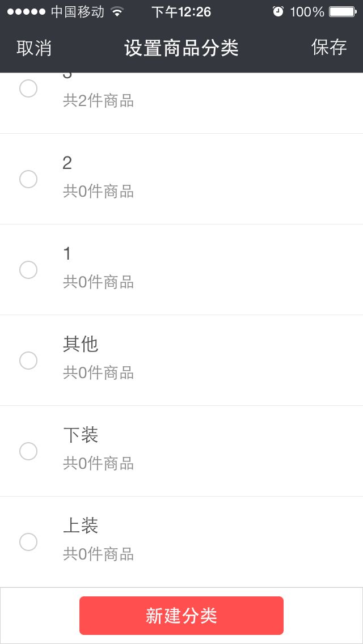Tap the battery indicator icon
Screen dimensions: 363x644
342,12
